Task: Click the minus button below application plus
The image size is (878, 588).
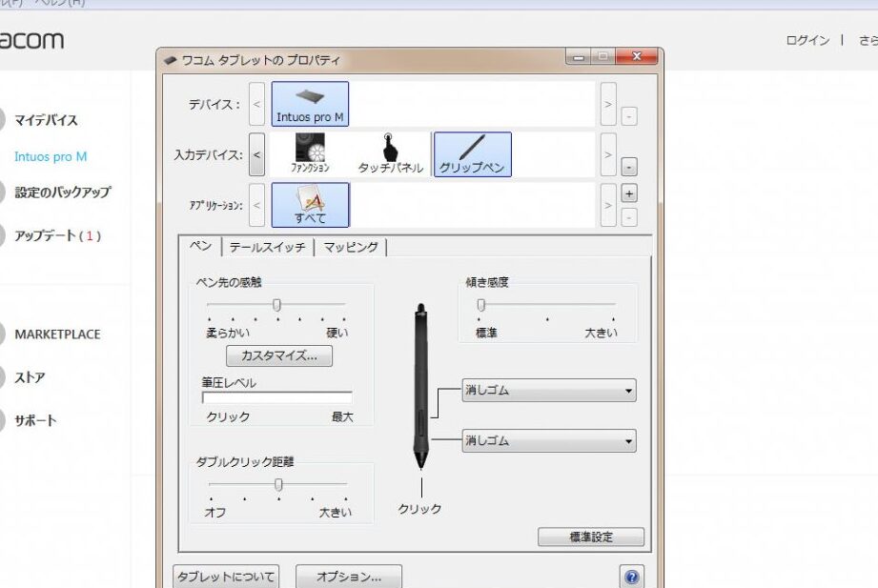Action: (x=629, y=217)
